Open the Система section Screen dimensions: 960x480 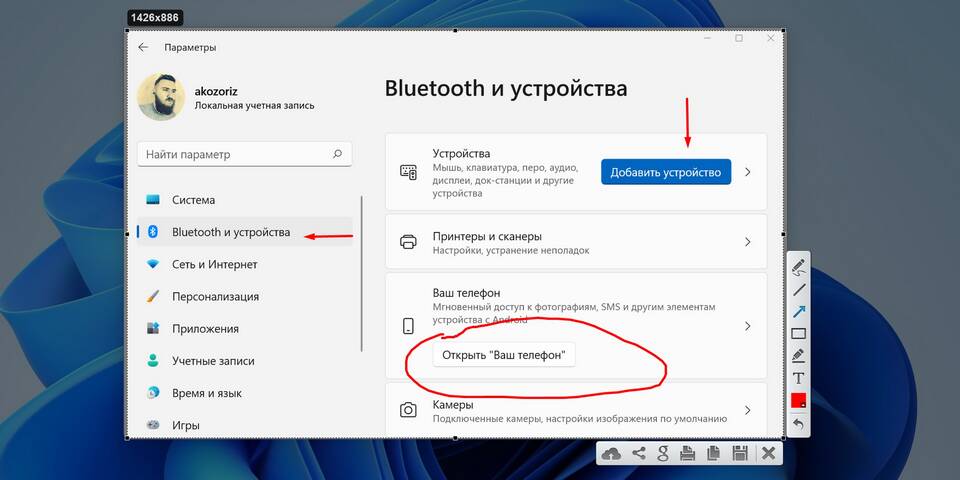pos(245,200)
